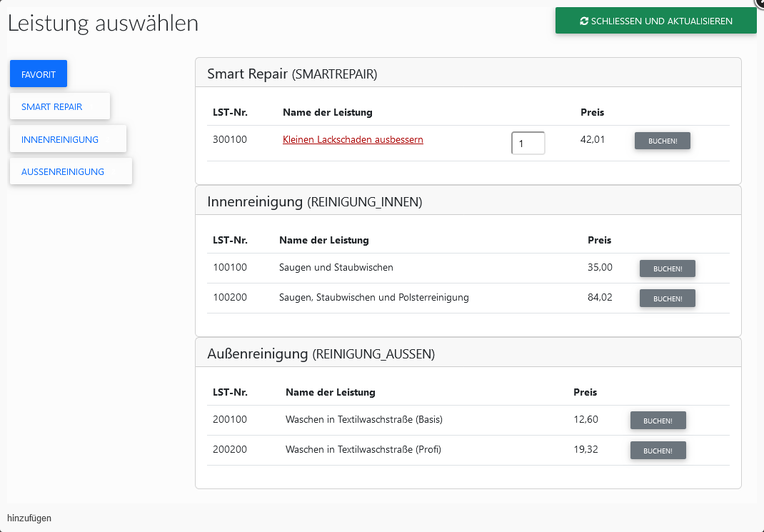
Task: Click the close icon in the top corner
Action: coord(760,4)
